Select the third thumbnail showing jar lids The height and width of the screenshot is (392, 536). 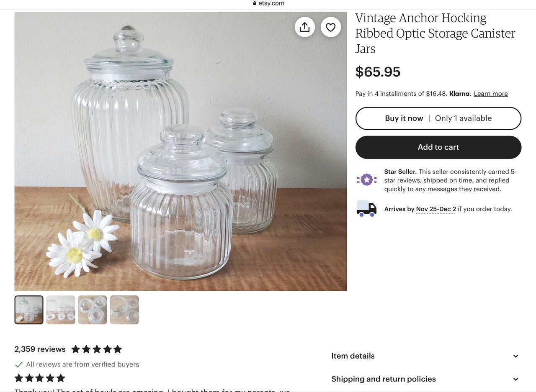click(93, 310)
